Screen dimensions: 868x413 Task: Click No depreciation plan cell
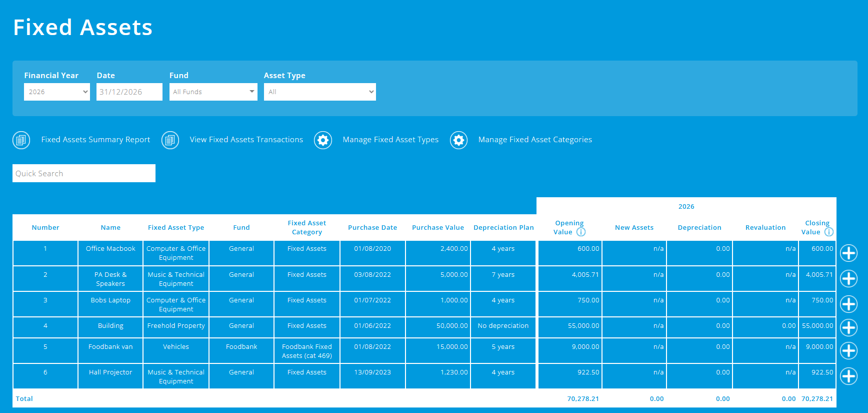pyautogui.click(x=503, y=327)
